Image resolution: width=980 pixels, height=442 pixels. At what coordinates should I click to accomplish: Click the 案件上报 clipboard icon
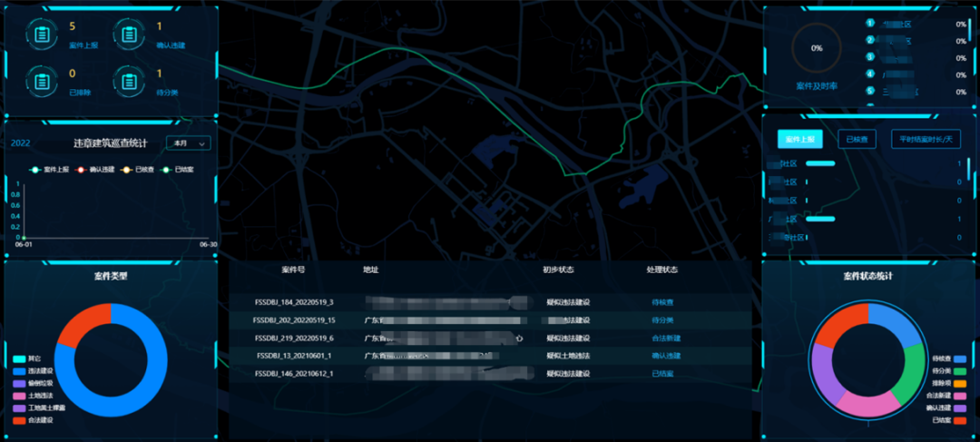pyautogui.click(x=42, y=34)
